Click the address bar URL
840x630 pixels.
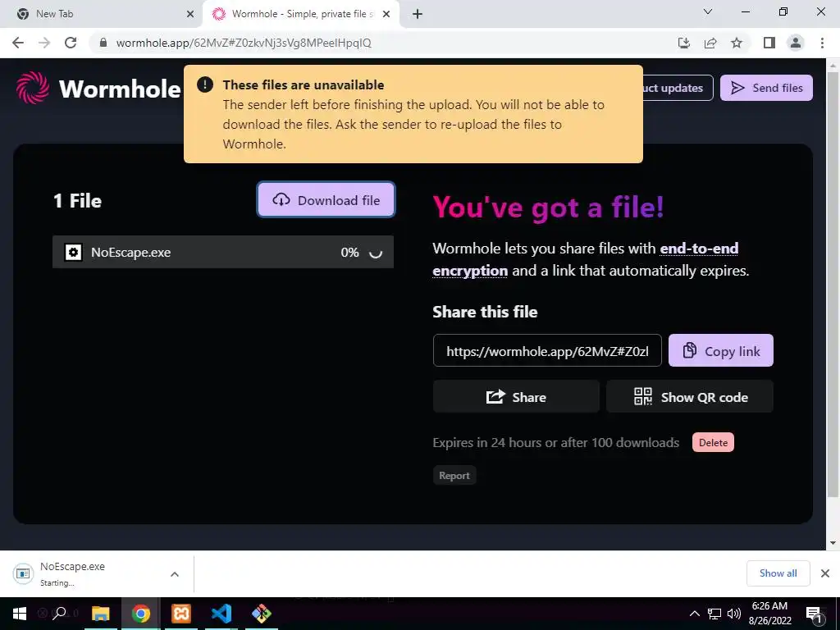(x=244, y=43)
